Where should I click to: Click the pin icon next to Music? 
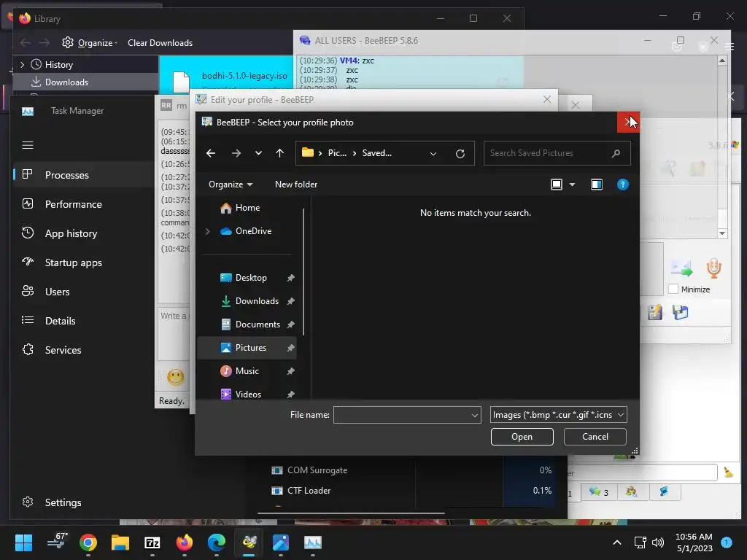click(290, 371)
